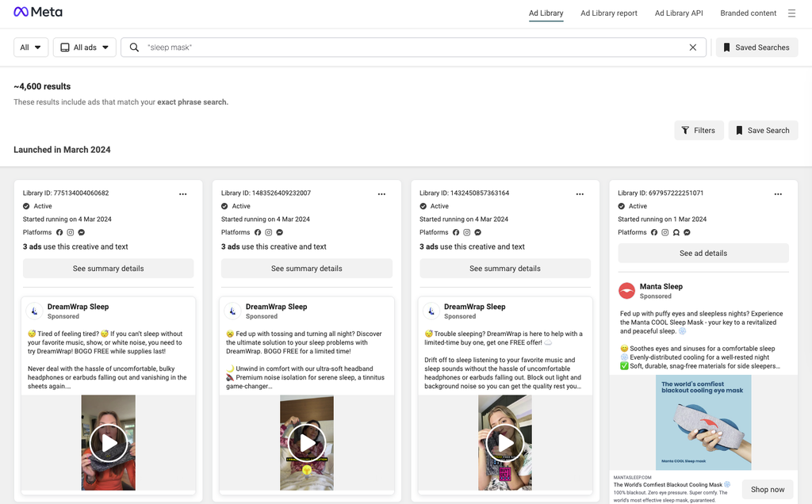Open DreamWrap Sleep link on 'Tired of feeling tired' ad
Viewport: 812px width, 504px height.
tap(78, 307)
